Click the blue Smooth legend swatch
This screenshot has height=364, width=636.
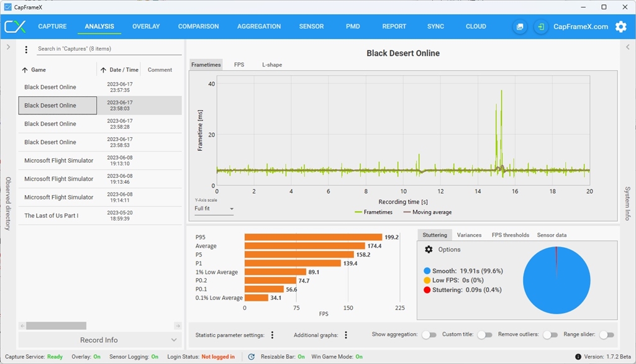click(x=427, y=271)
